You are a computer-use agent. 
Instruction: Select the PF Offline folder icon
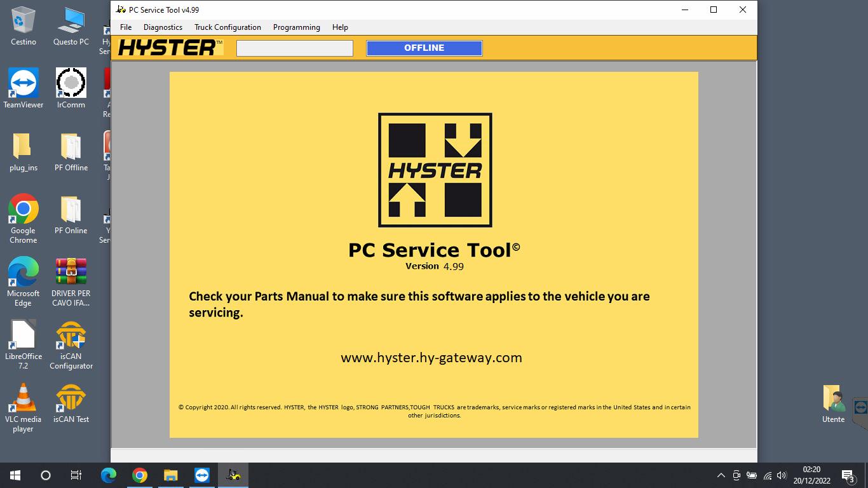click(x=71, y=152)
